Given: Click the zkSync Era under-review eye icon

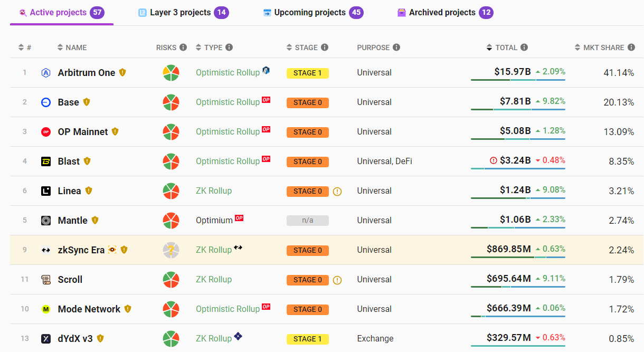Looking at the screenshot, I should click(112, 250).
